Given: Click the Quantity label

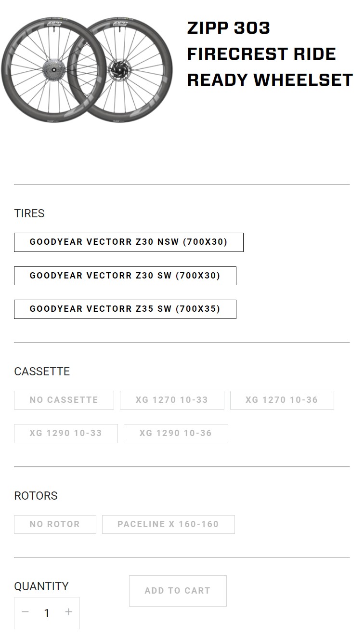Looking at the screenshot, I should 41,586.
